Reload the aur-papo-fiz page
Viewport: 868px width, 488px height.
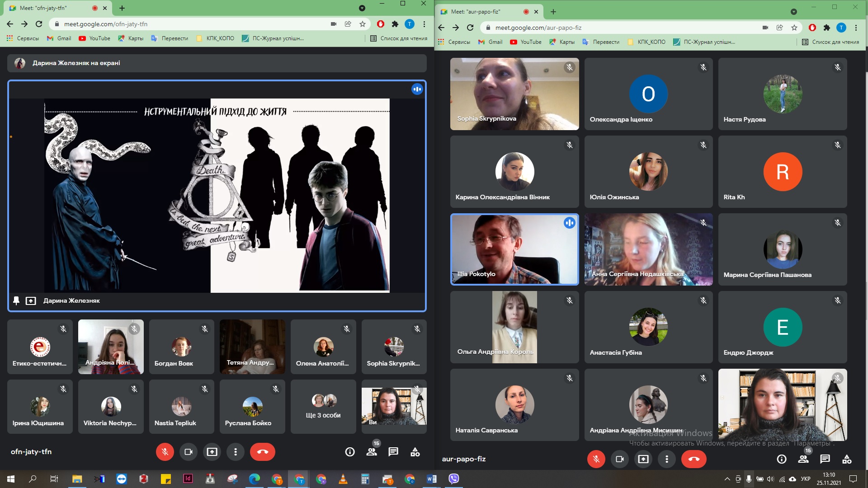(470, 28)
